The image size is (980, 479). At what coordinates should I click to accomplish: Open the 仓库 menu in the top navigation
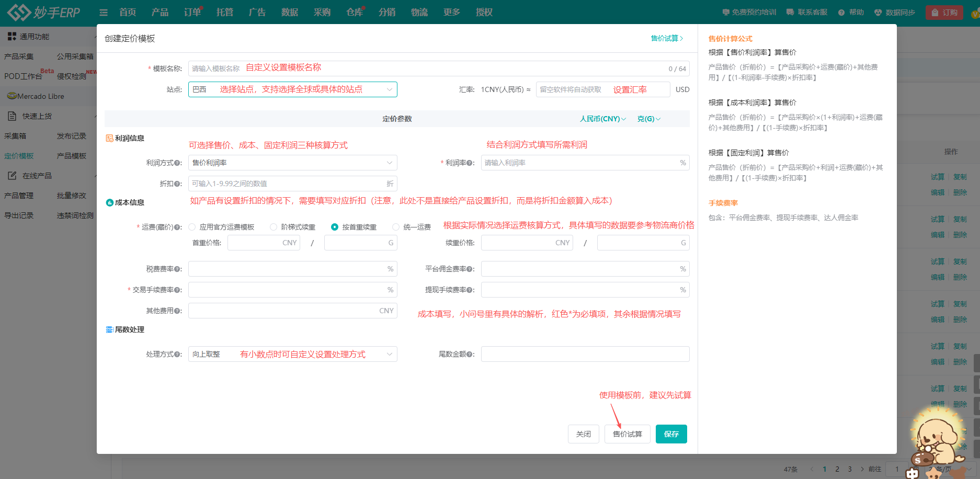354,13
